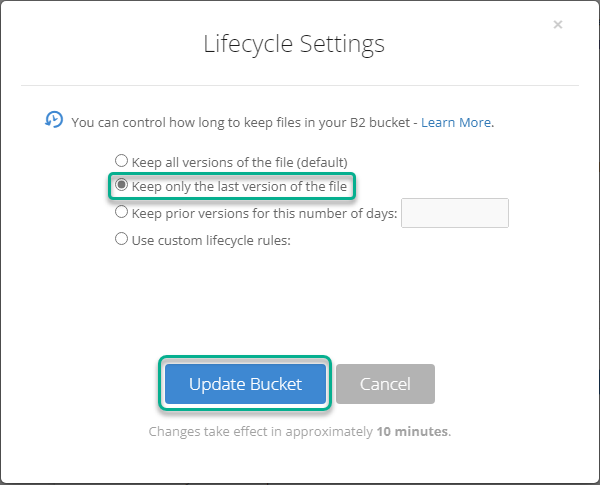Select the keep all versions radio button
600x485 pixels.
(121, 161)
